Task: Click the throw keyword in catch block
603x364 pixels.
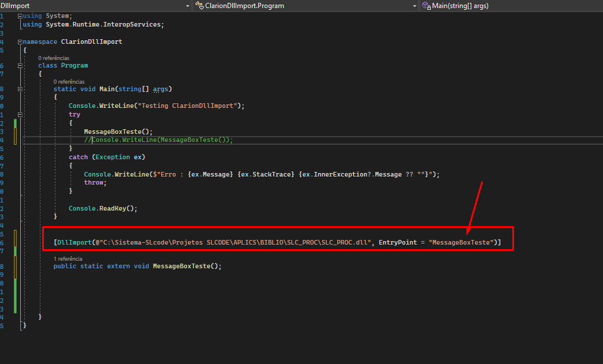Action: (x=94, y=182)
